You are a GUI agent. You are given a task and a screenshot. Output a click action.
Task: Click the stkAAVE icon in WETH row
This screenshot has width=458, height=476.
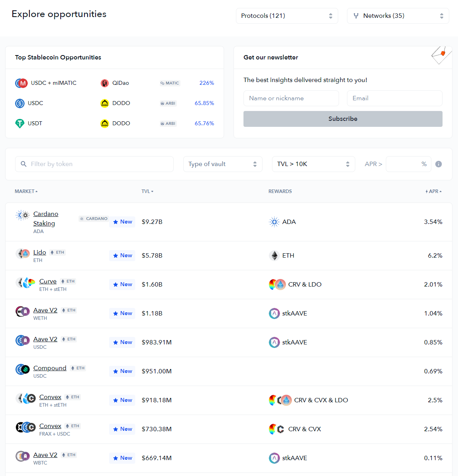[274, 314]
